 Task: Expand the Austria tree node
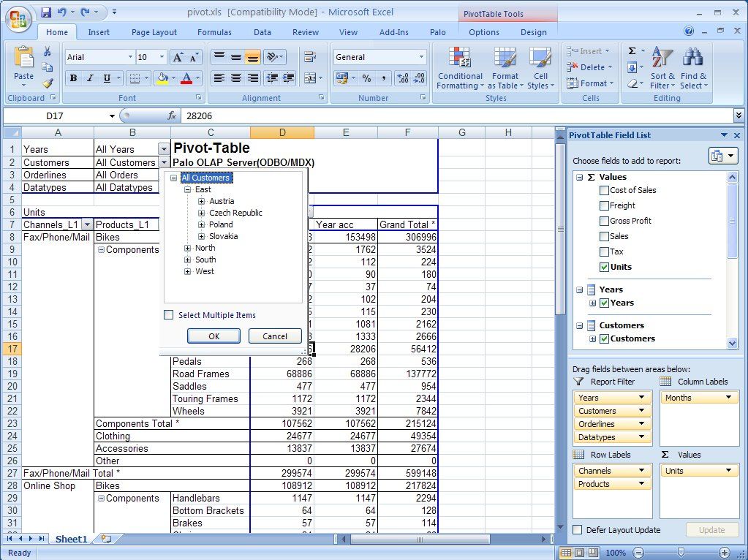point(201,201)
